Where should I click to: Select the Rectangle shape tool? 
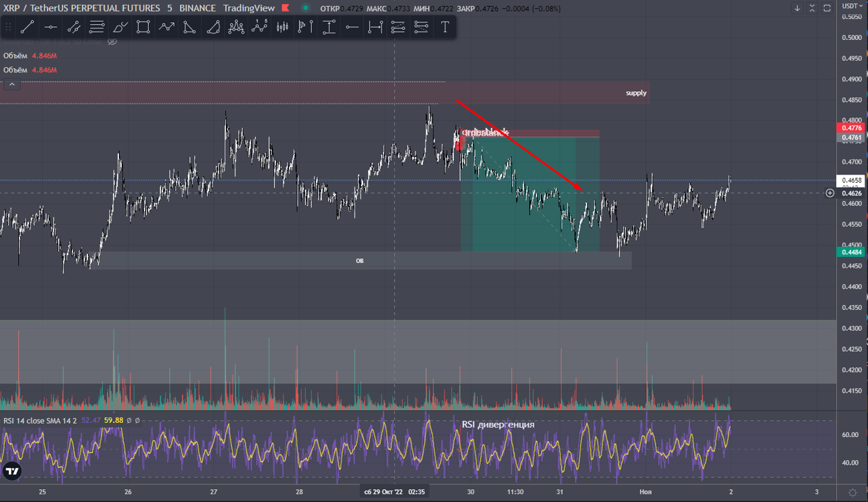coord(143,27)
